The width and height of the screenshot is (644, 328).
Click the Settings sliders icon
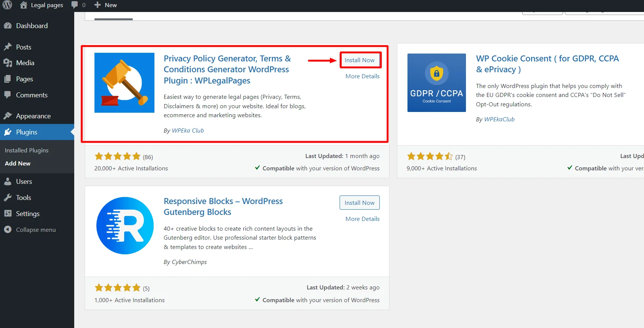coord(8,213)
